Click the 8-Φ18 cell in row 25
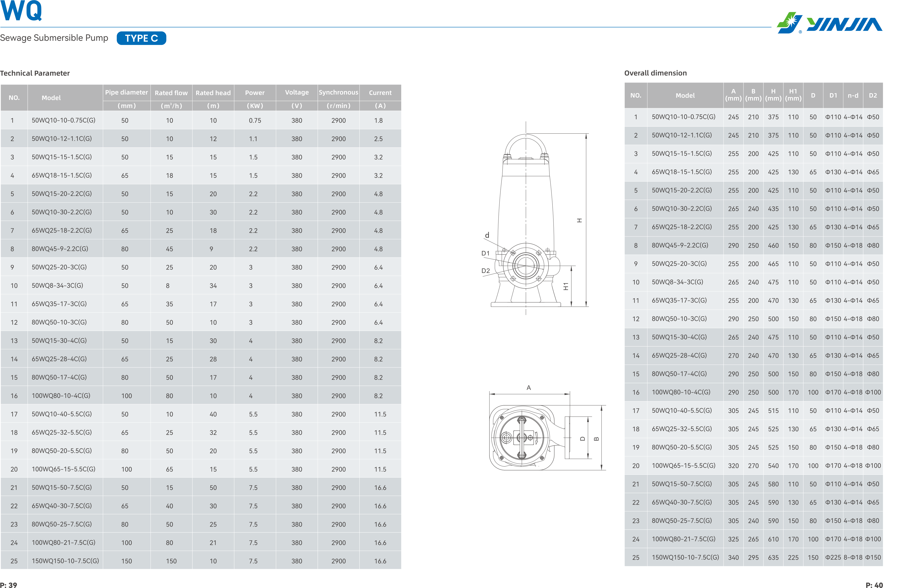Image resolution: width=900 pixels, height=588 pixels. [853, 557]
